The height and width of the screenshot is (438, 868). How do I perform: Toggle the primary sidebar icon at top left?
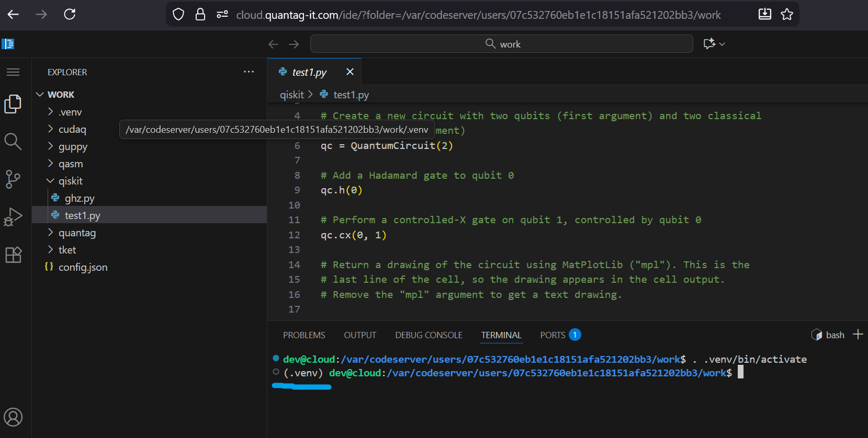coord(8,44)
